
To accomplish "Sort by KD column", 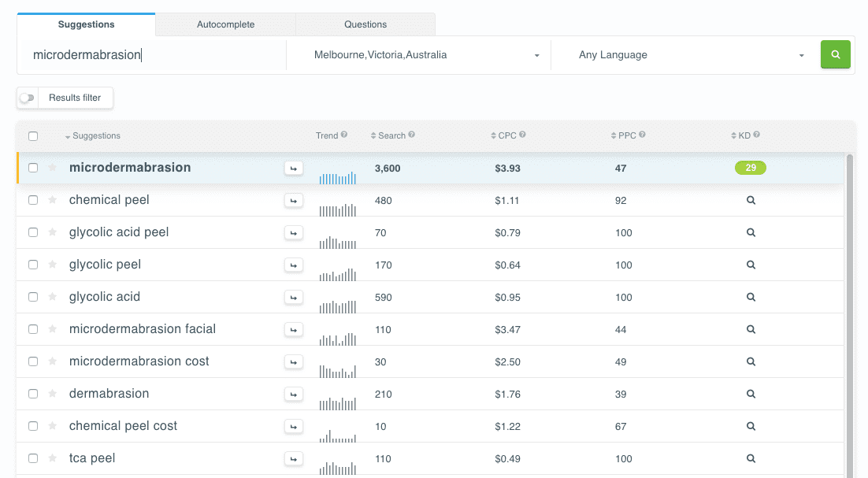I will click(x=740, y=135).
